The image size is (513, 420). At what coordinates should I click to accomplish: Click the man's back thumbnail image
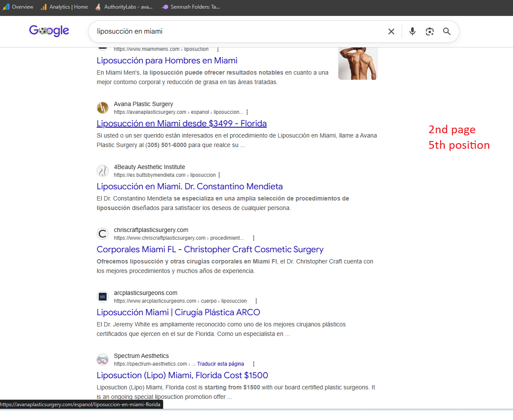(x=358, y=63)
